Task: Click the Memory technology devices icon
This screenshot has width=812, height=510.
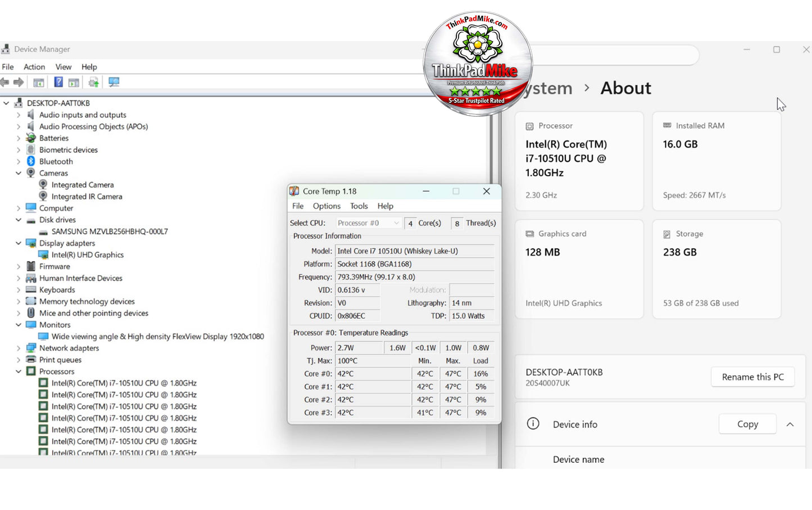Action: point(31,301)
